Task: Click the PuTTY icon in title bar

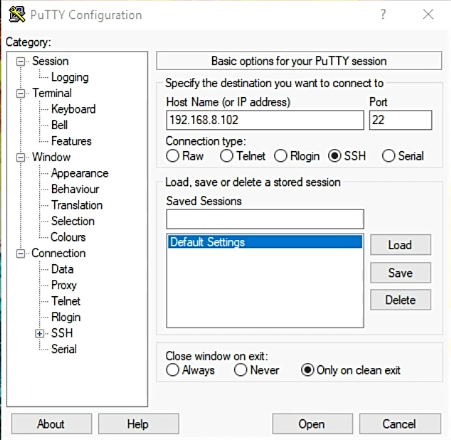Action: tap(17, 15)
